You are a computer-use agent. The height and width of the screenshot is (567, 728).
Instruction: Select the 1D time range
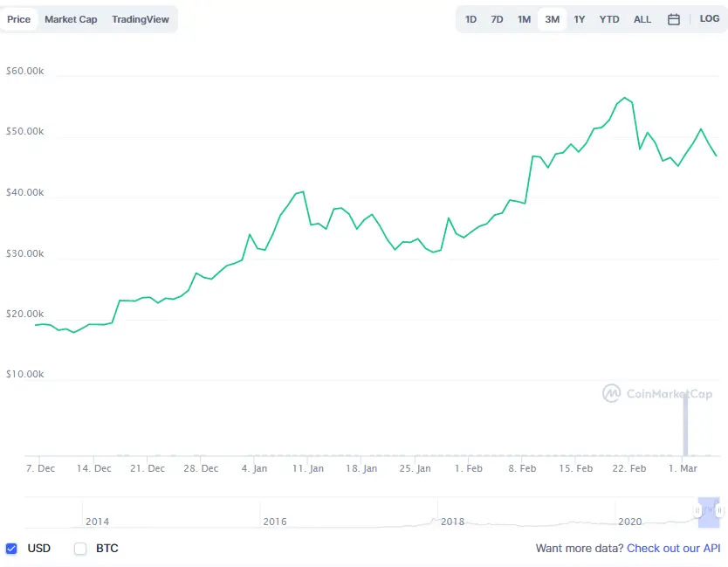[470, 19]
